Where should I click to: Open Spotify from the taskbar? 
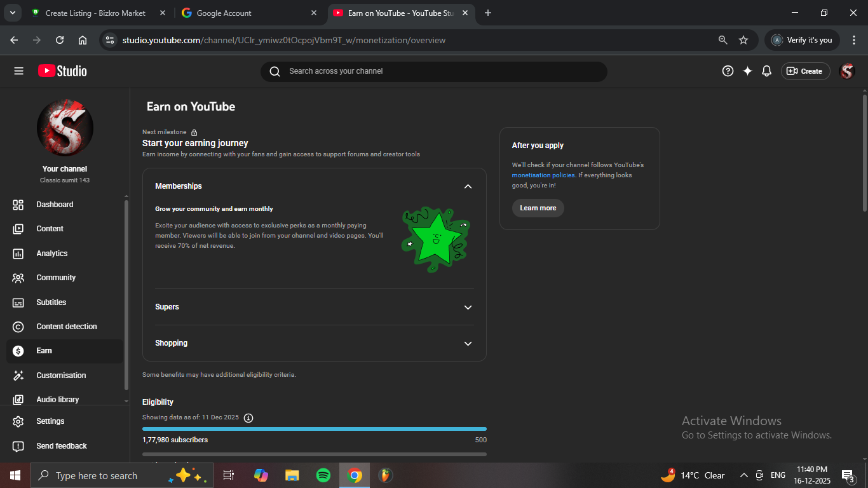[323, 475]
